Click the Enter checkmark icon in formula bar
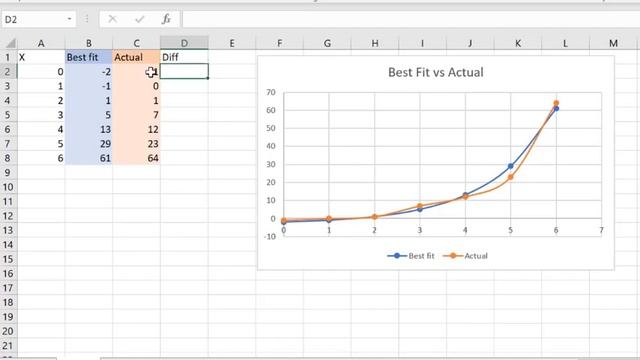The width and height of the screenshot is (640, 360). (140, 19)
